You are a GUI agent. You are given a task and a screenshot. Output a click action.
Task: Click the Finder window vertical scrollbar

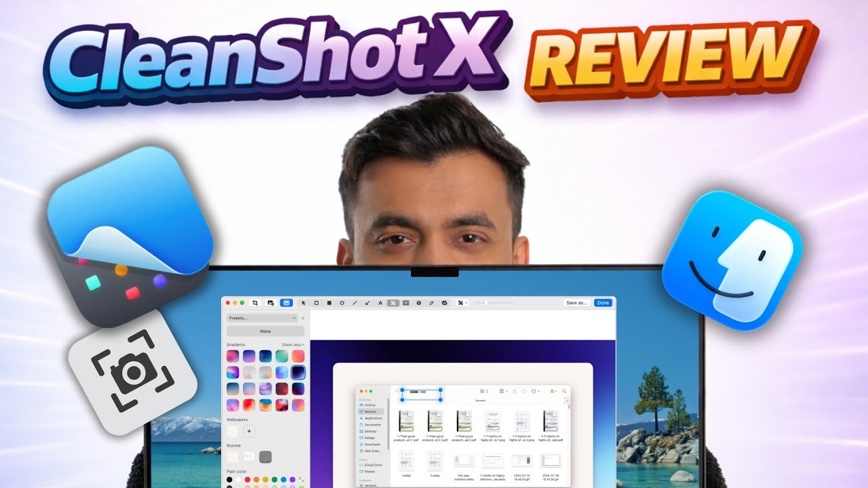[x=569, y=407]
